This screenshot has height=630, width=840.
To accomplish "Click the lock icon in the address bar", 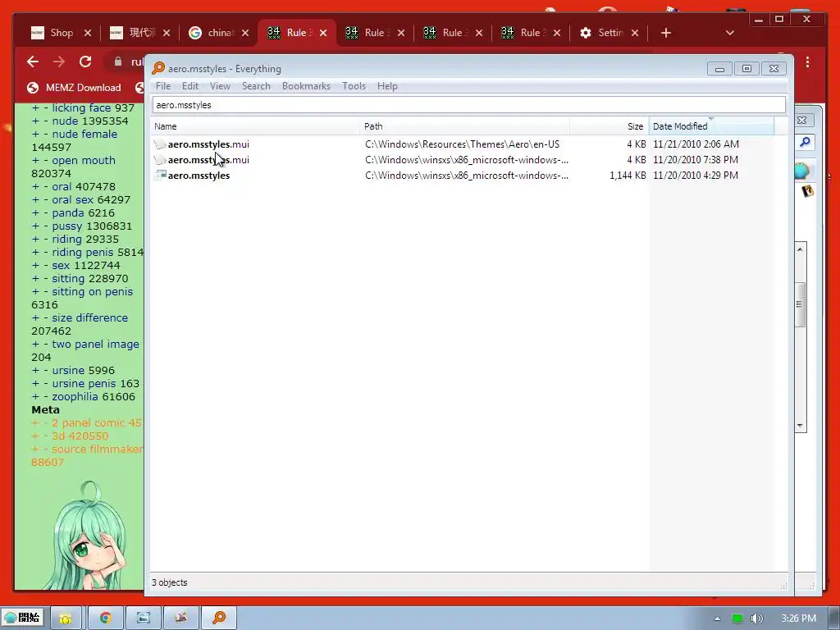I will point(118,62).
